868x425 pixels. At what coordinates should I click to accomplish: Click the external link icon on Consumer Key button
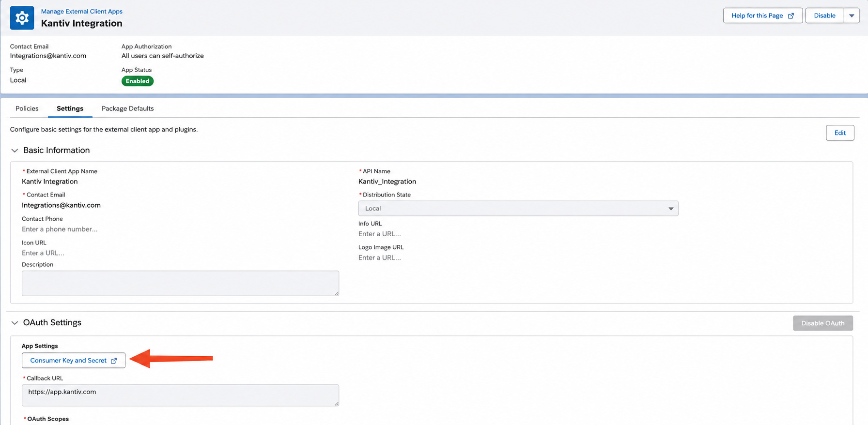(114, 361)
